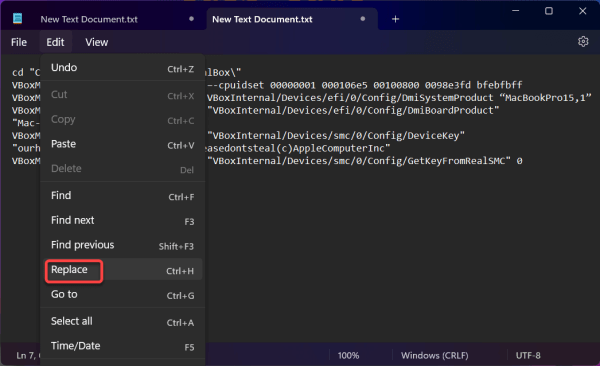Select Replace from the Edit menu
This screenshot has height=366, width=600.
coord(122,270)
